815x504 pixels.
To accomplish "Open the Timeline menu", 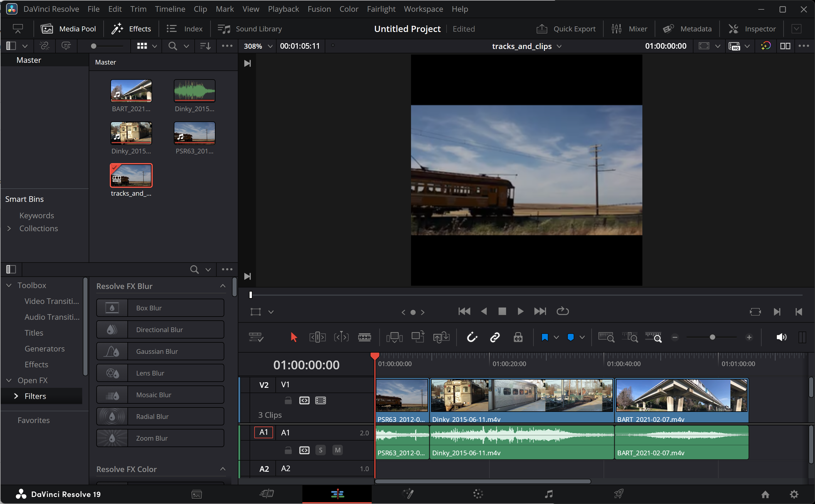I will click(x=170, y=9).
